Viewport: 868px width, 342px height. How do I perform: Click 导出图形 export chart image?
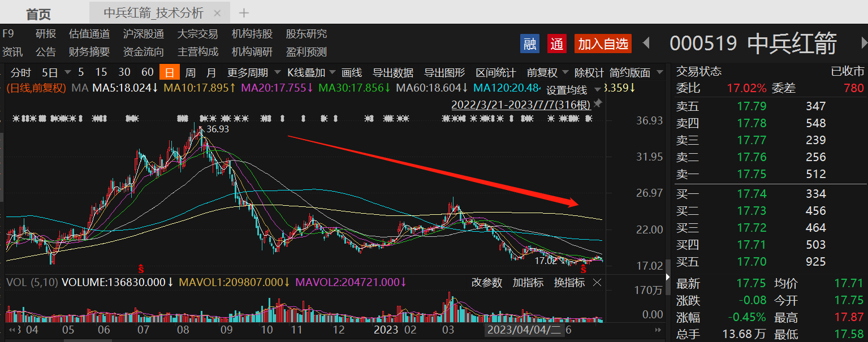(x=444, y=72)
